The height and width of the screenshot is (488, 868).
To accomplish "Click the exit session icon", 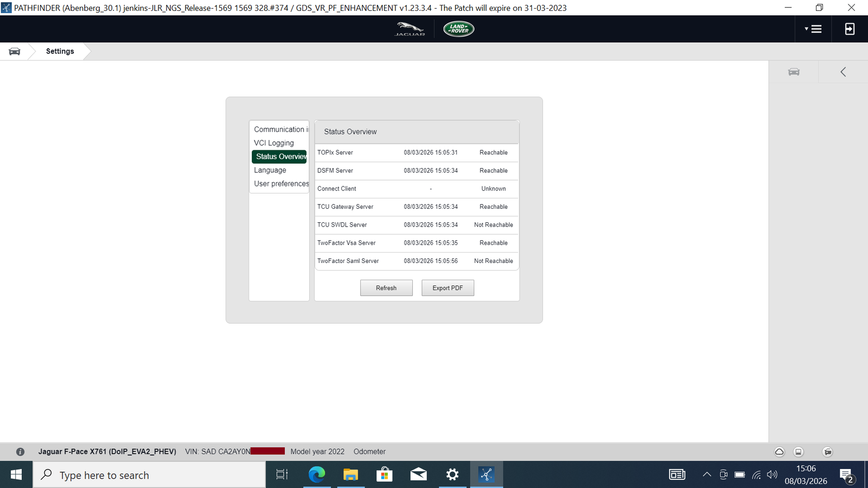I will 850,29.
